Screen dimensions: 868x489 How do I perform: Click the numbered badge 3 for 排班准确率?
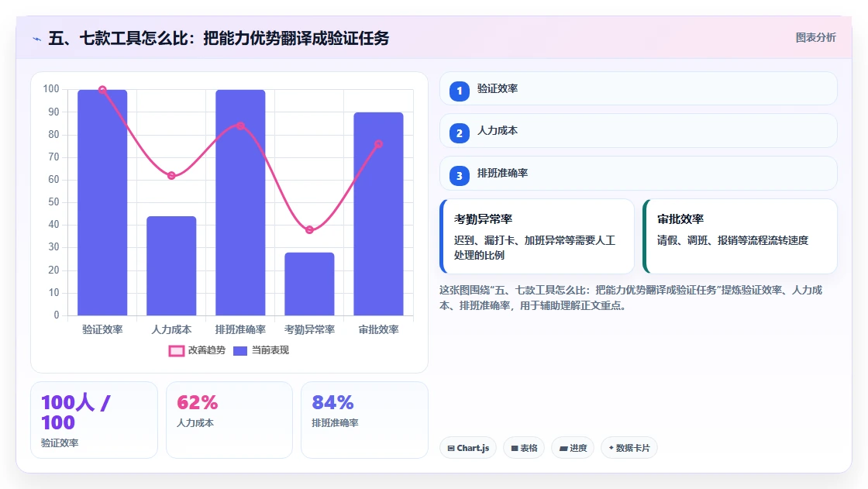(x=459, y=176)
